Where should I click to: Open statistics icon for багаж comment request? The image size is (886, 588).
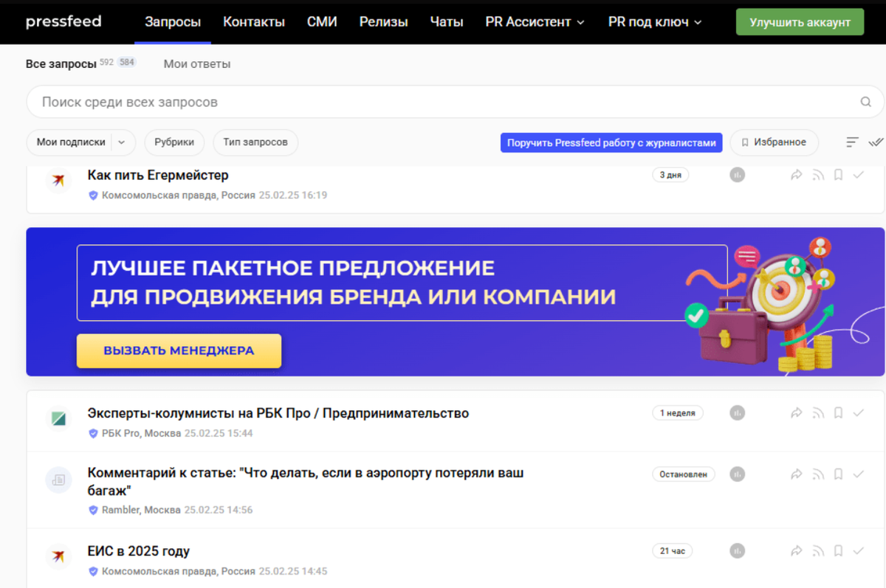tap(738, 474)
